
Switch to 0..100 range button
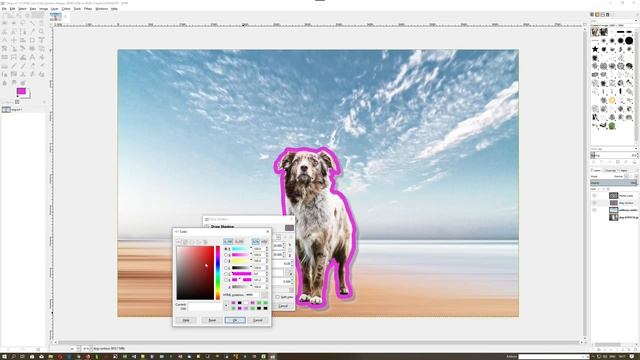228,241
